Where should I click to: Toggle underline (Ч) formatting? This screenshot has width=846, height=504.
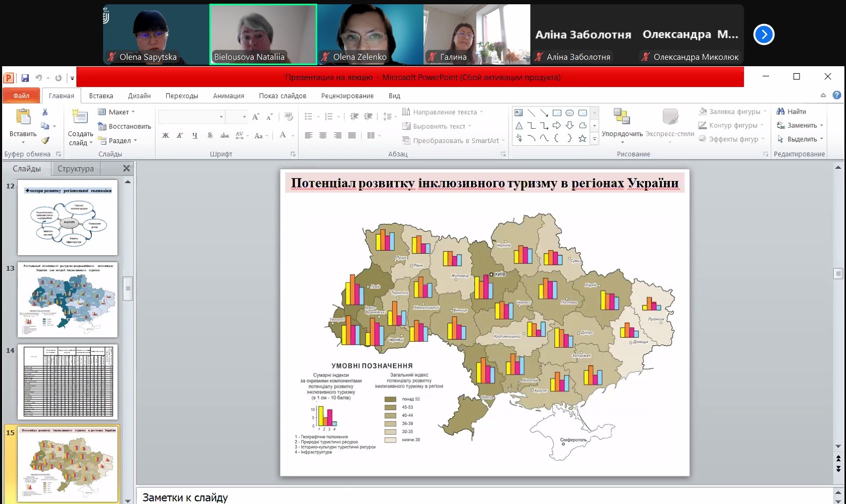tap(195, 136)
